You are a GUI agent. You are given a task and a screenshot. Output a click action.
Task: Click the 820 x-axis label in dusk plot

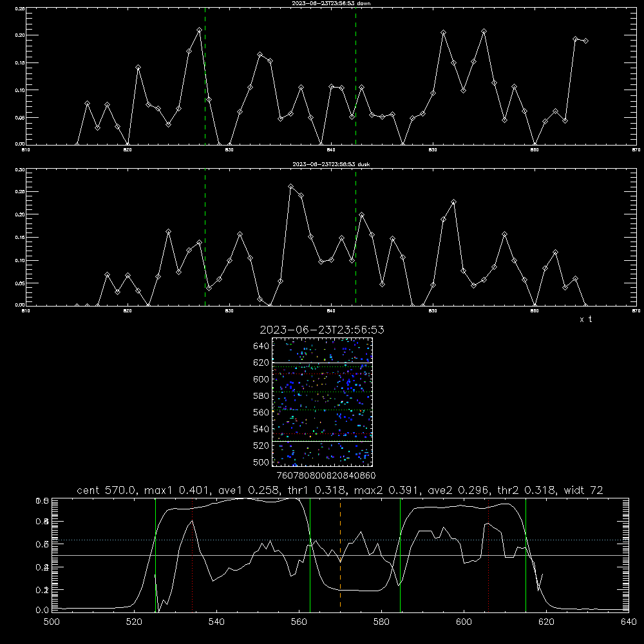point(128,311)
